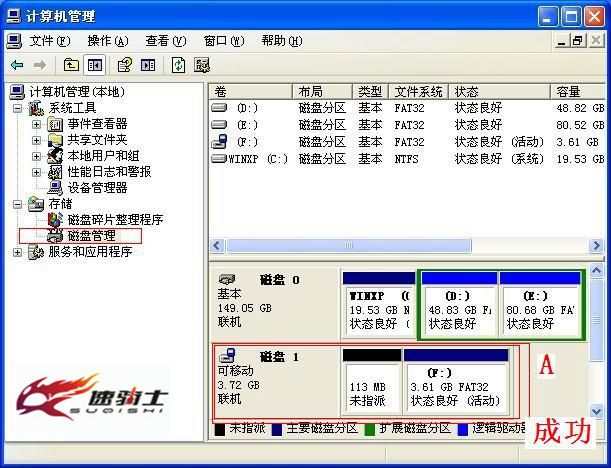Click the disk view scroll down arrow
The width and height of the screenshot is (611, 468).
point(597,411)
